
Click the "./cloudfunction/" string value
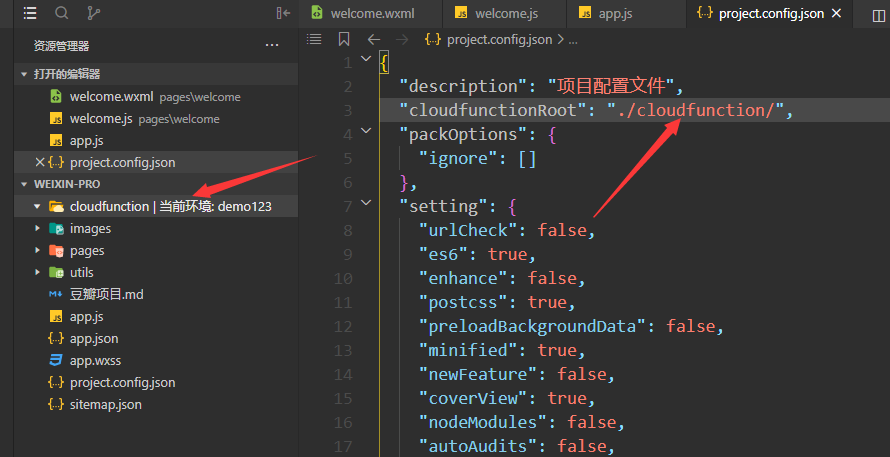coord(696,110)
